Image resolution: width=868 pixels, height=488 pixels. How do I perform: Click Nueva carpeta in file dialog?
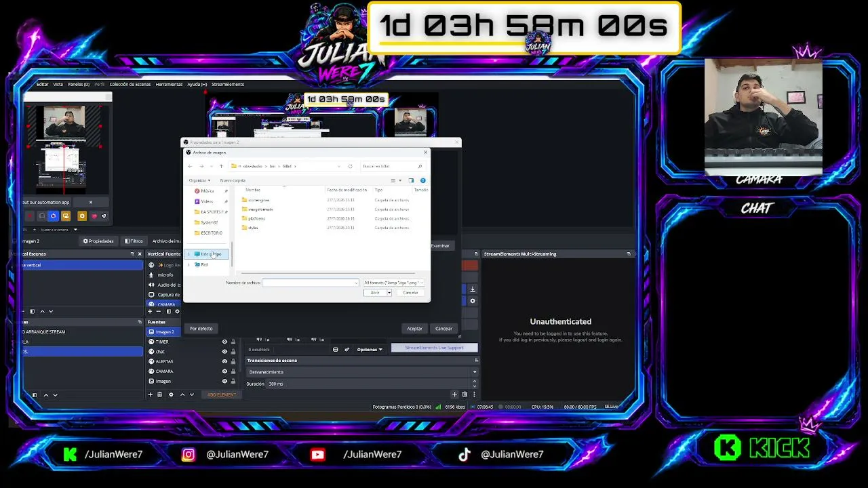click(x=233, y=180)
